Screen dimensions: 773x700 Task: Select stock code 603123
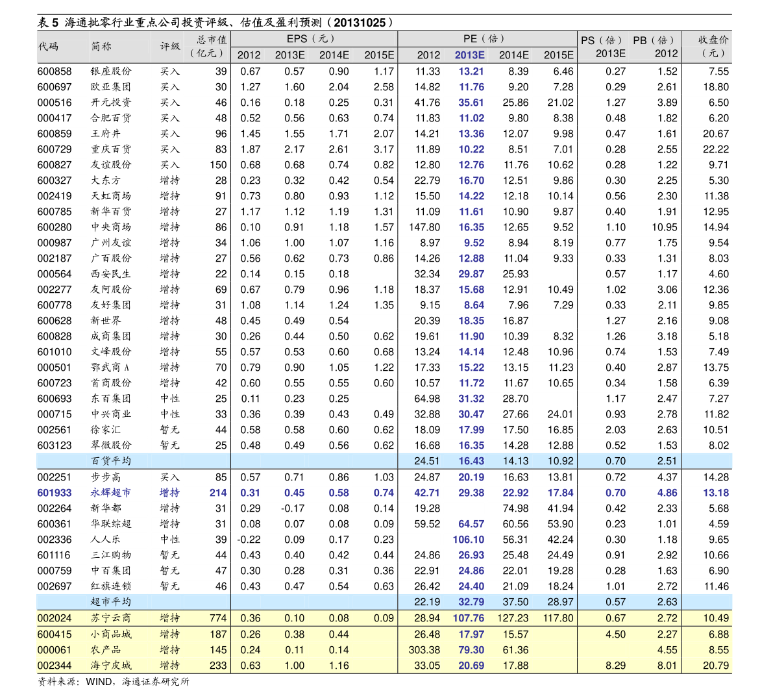click(x=55, y=445)
